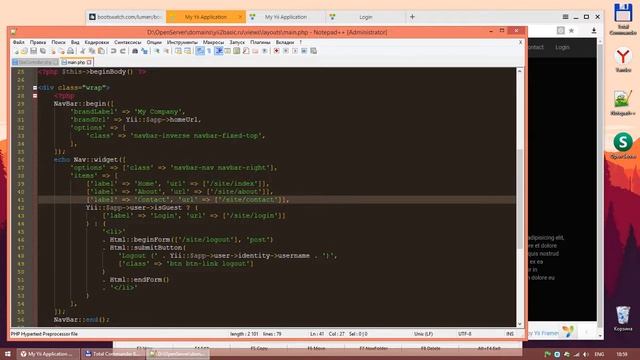Open the Правка menu
640x360 pixels.
tap(38, 42)
